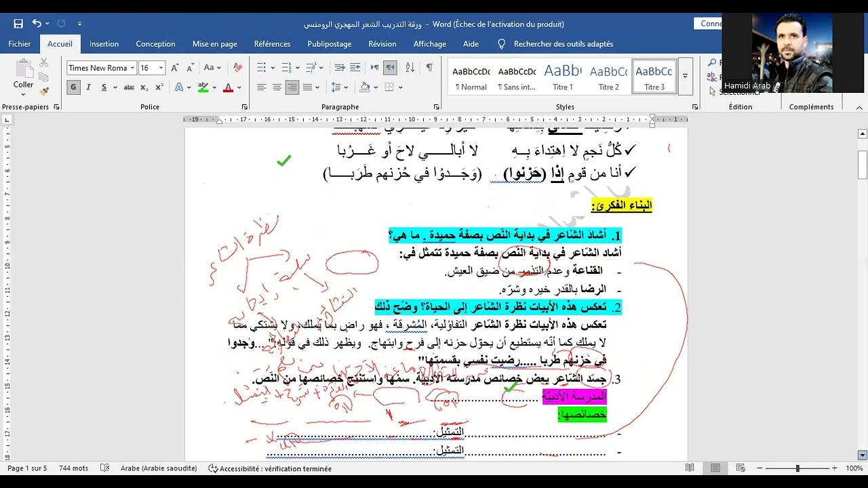Click the Accessibilité vérification terminée status

point(270,468)
